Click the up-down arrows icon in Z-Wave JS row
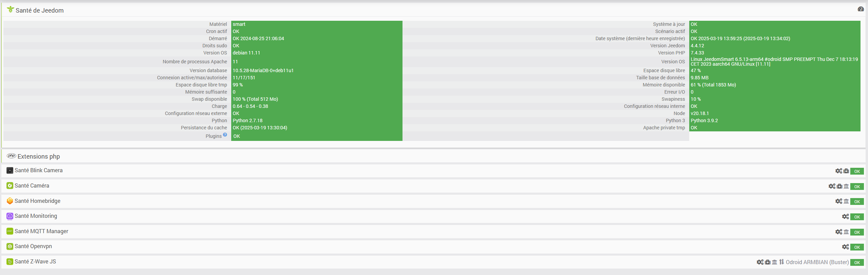 click(x=782, y=262)
